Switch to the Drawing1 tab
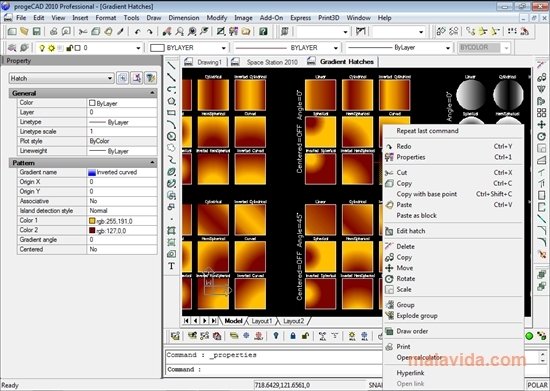The height and width of the screenshot is (391, 550). [209, 62]
